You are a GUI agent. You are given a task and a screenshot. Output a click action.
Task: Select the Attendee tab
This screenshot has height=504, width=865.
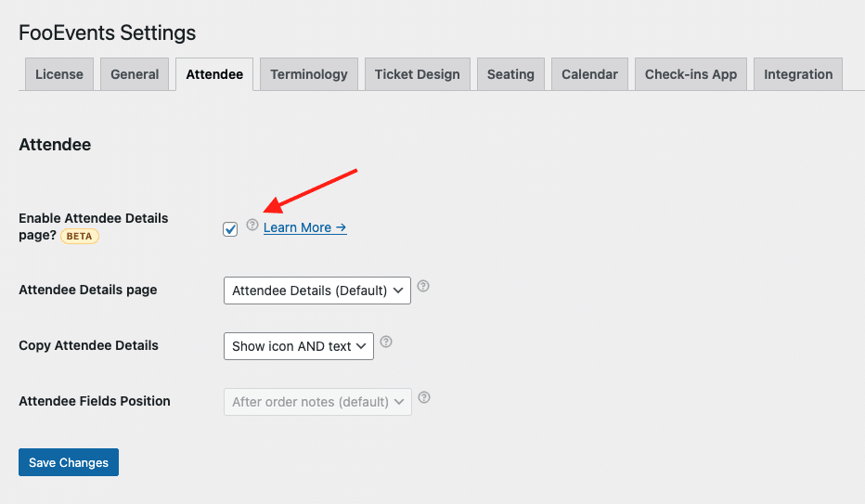tap(214, 74)
